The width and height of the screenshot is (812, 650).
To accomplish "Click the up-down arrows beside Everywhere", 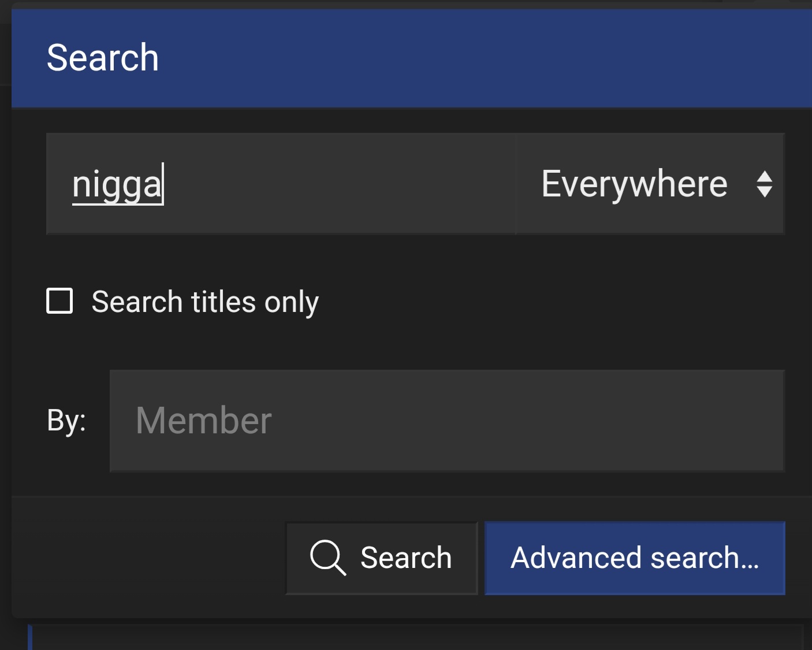I will point(764,184).
